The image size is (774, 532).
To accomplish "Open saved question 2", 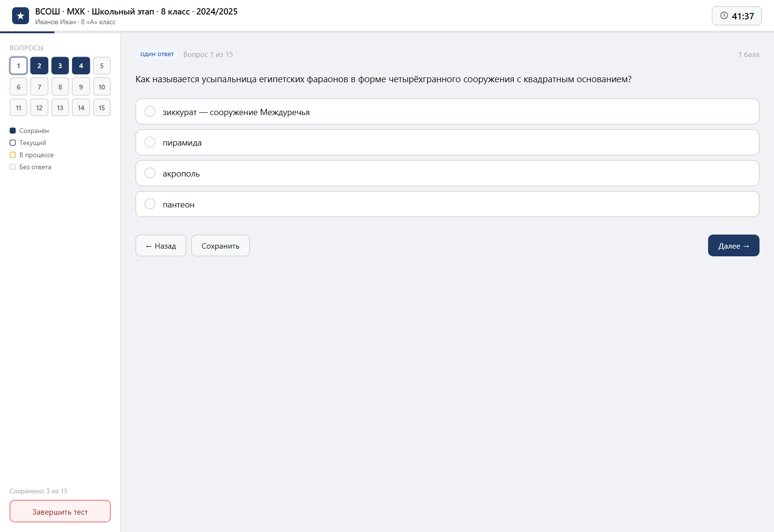I will tap(39, 66).
